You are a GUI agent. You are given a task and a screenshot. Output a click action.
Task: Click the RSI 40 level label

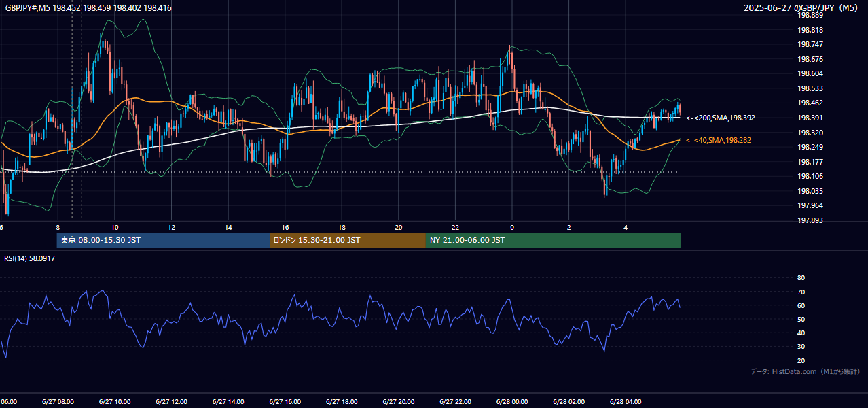(x=801, y=333)
